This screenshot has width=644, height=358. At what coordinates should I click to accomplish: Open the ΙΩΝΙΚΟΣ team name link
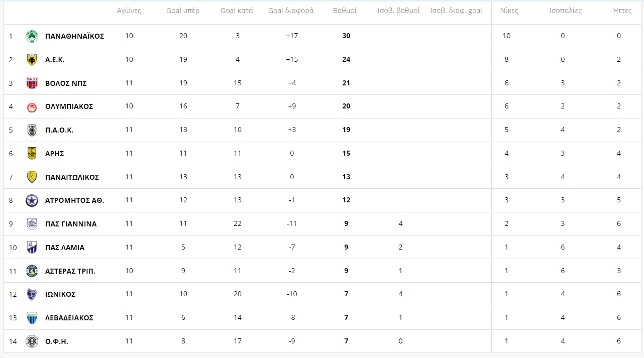(60, 294)
